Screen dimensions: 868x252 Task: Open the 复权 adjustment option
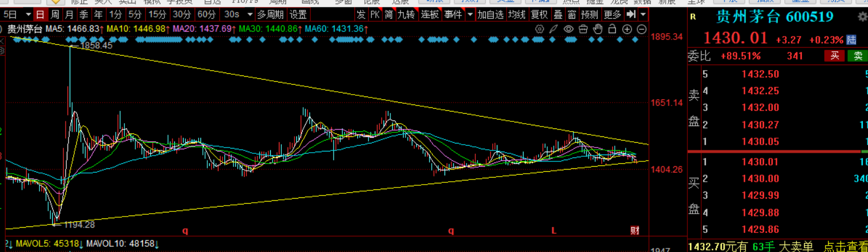[x=539, y=15]
